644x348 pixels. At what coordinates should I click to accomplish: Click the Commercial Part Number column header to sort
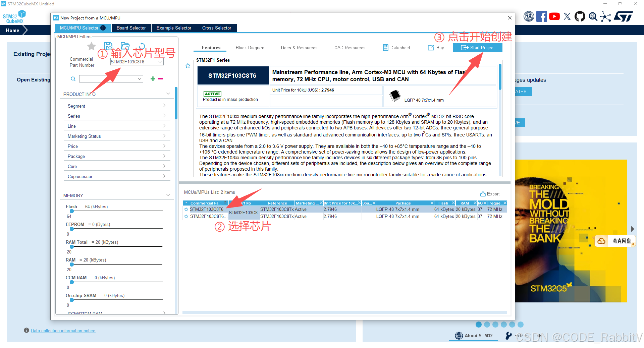tap(209, 203)
